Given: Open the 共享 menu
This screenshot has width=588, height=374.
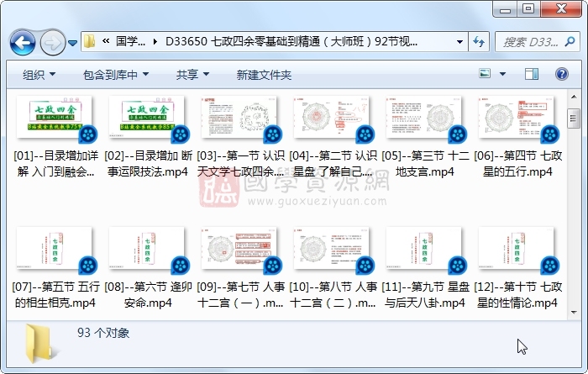Looking at the screenshot, I should (192, 75).
